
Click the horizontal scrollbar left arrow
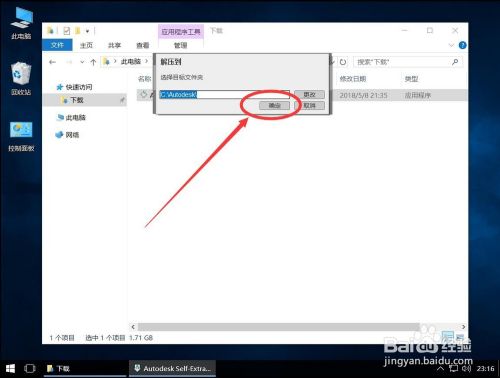pyautogui.click(x=133, y=327)
